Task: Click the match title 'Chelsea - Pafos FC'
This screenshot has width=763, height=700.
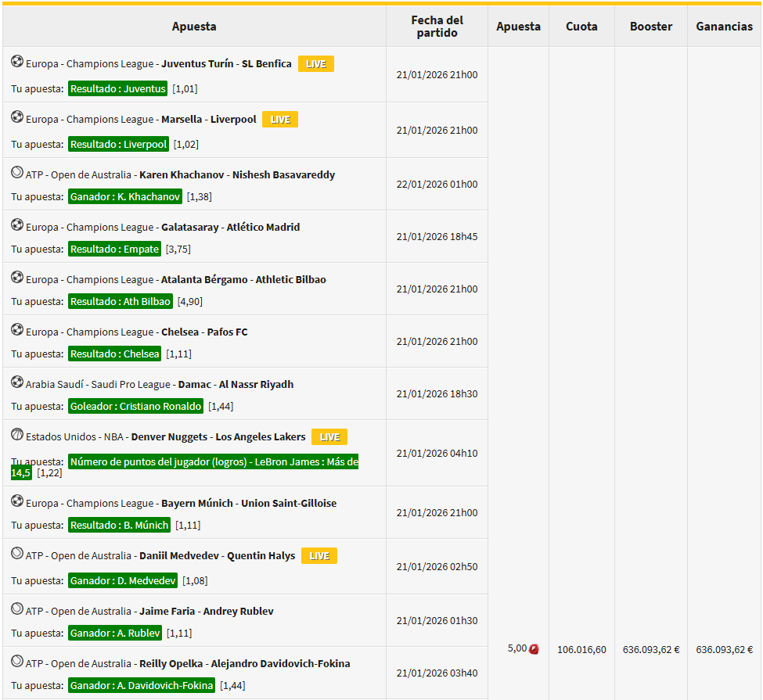Action: 204,332
